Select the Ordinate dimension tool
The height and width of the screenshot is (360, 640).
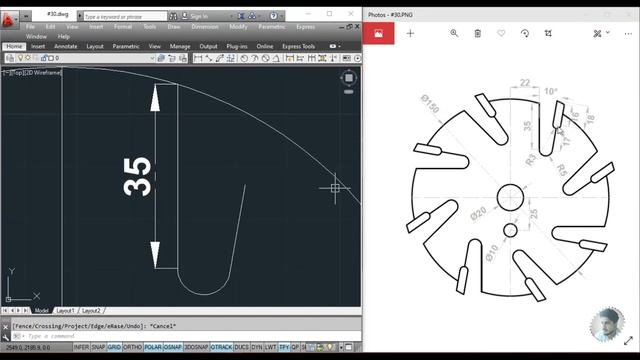coord(231,58)
